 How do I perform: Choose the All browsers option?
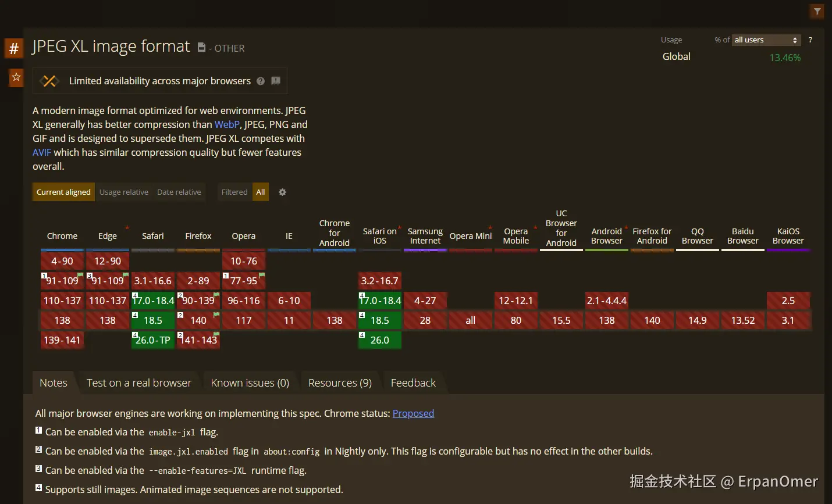(x=261, y=192)
